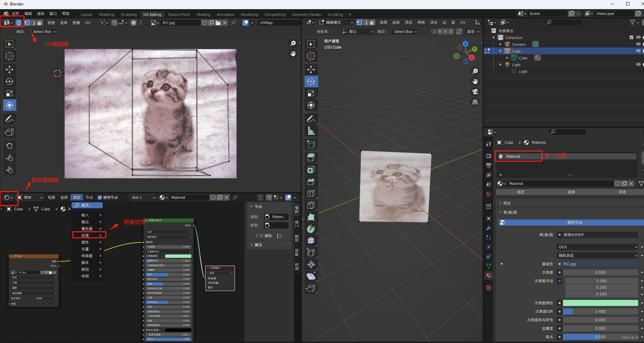644x343 pixels.
Task: Select the Rotate tool in 3D viewport
Action: click(311, 81)
